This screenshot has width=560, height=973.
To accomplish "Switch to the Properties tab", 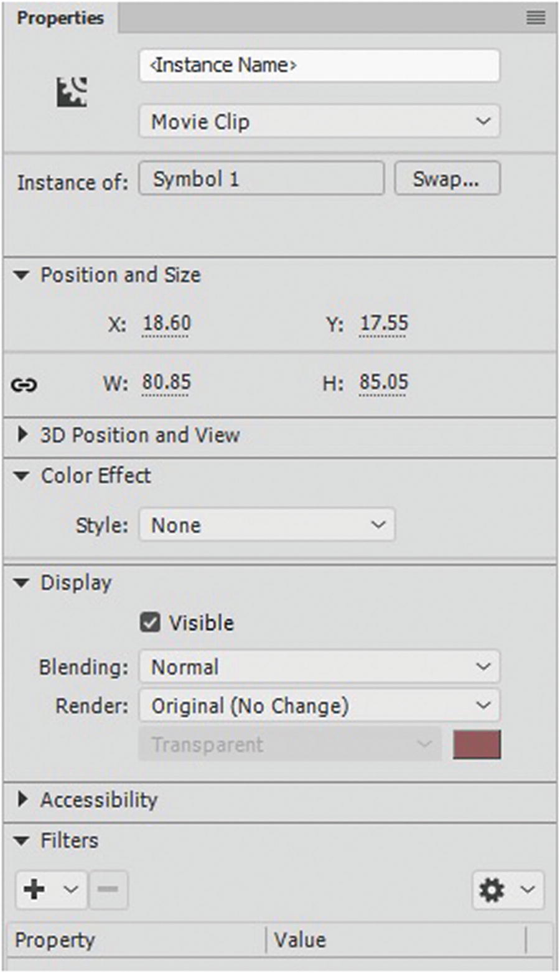I will click(60, 19).
